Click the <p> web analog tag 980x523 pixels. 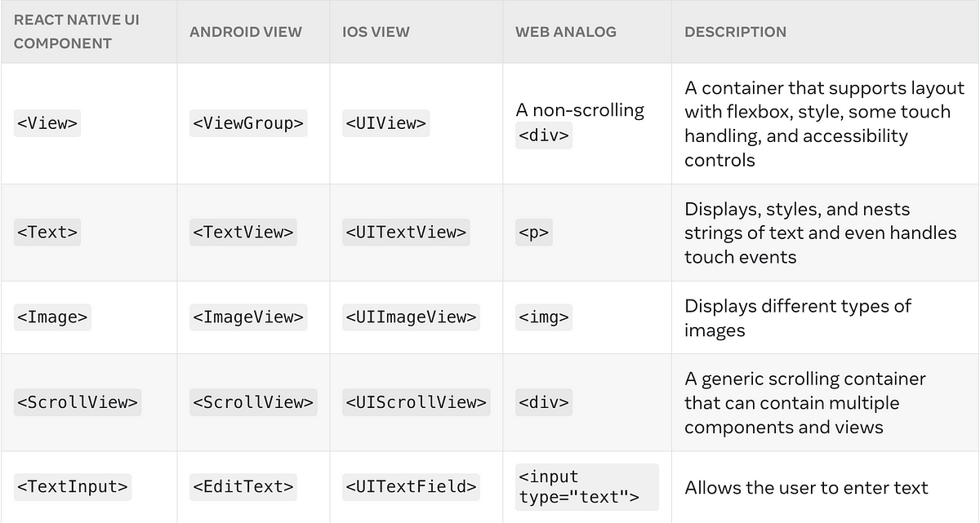coord(534,233)
